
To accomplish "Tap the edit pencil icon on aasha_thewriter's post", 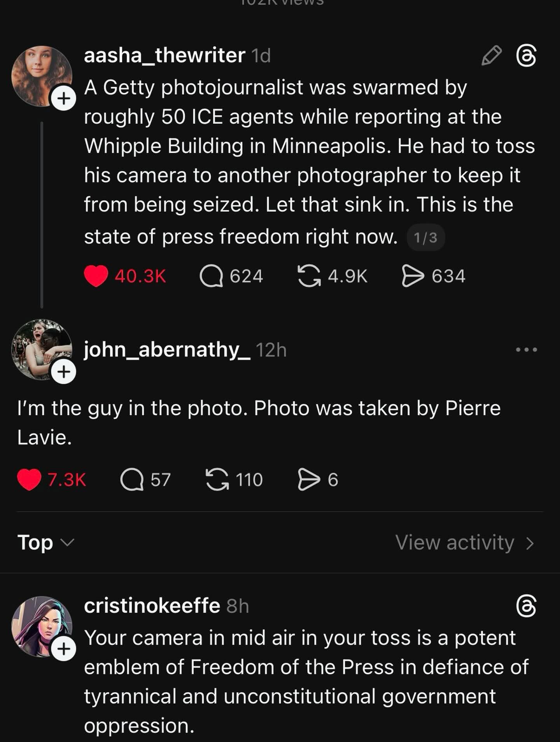I will tap(492, 55).
